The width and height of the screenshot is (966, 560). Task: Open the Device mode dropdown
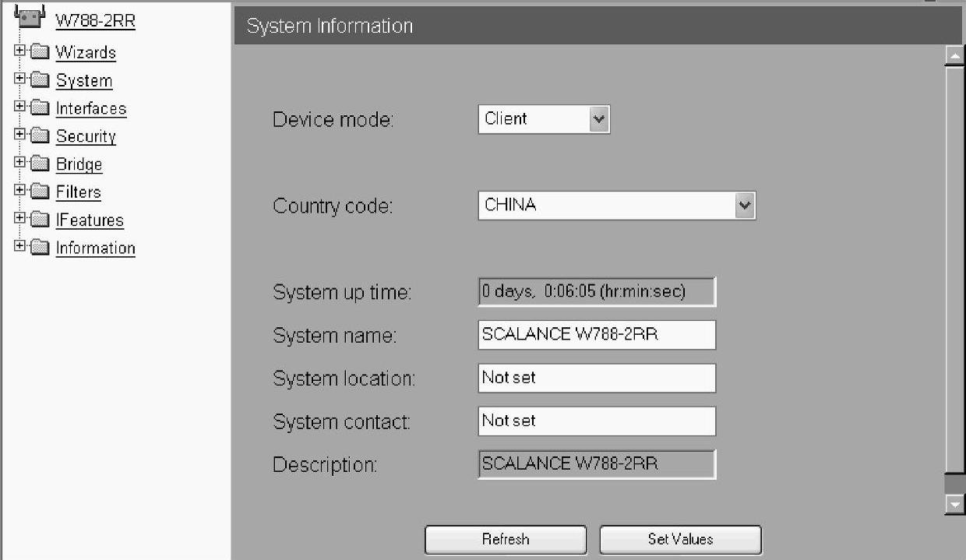coord(544,119)
